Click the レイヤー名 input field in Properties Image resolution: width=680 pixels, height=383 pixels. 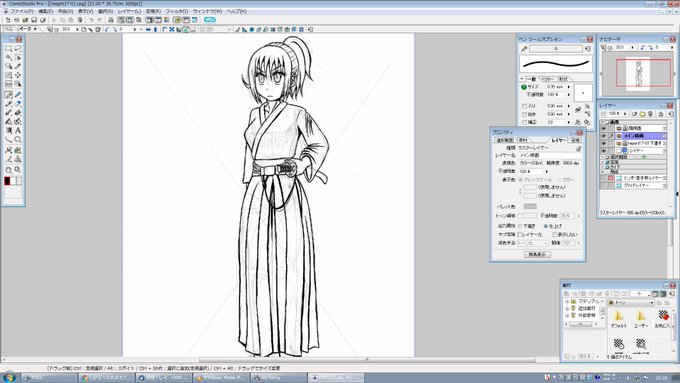550,155
